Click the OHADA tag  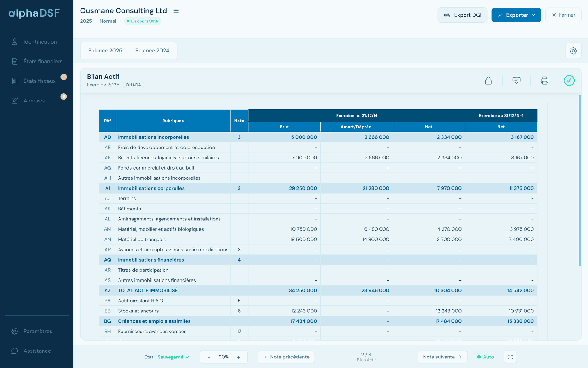coord(133,85)
